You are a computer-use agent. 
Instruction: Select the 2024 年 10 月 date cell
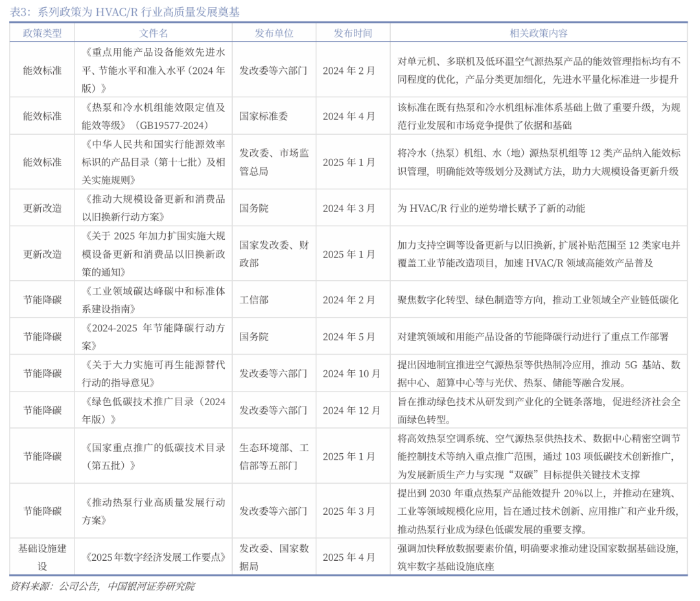(352, 373)
